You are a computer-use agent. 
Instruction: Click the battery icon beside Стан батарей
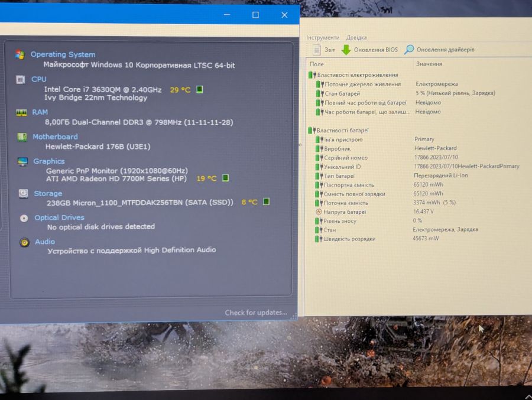coord(320,93)
